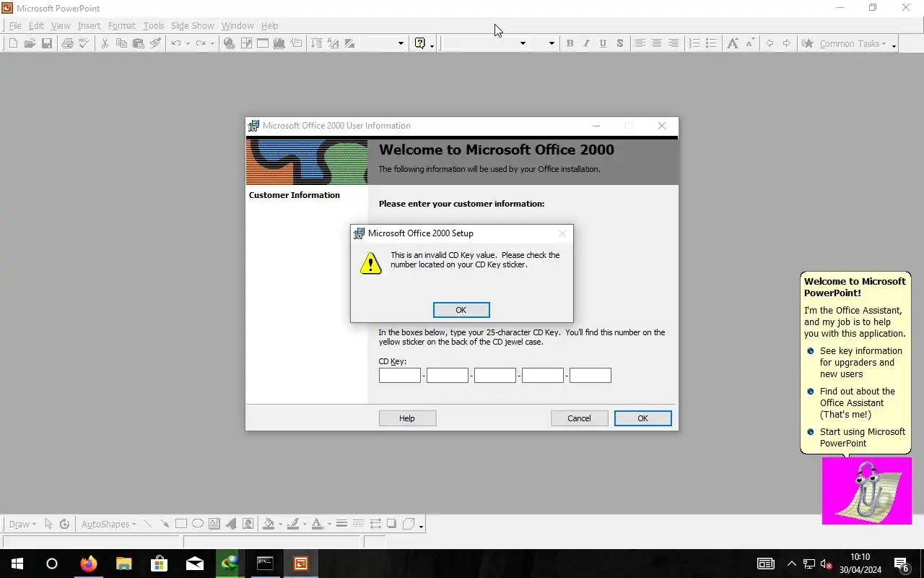Click the Promote left arrow icon

pos(770,43)
